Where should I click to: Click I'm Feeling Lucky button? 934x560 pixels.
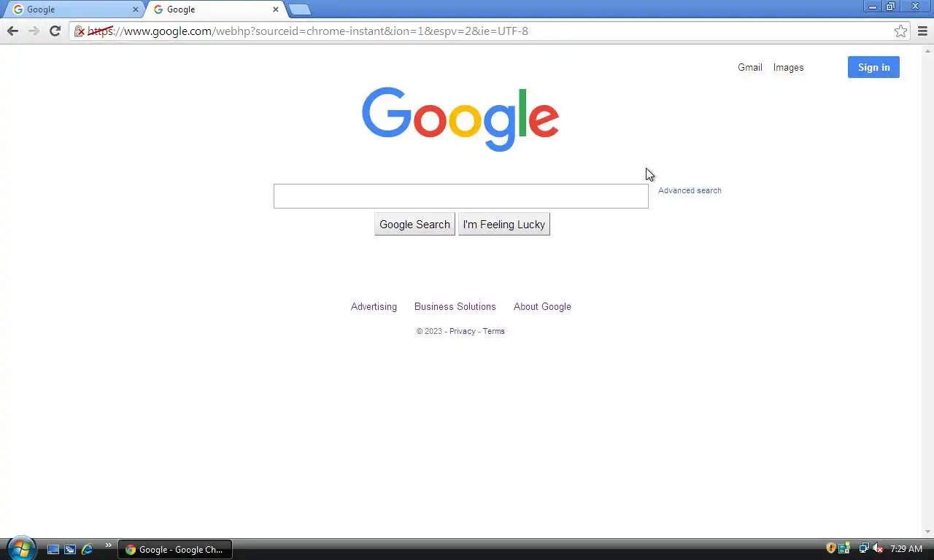(503, 225)
